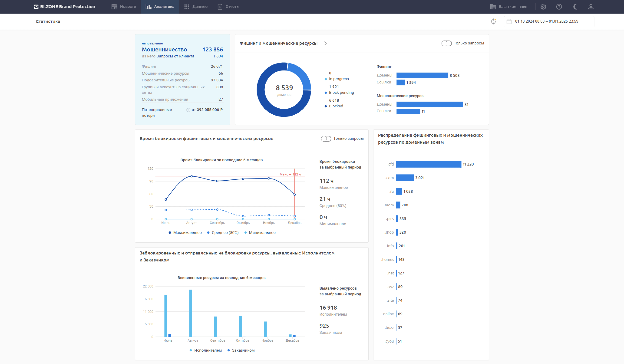Image resolution: width=624 pixels, height=364 pixels.
Task: Click the help question mark icon
Action: 559,7
